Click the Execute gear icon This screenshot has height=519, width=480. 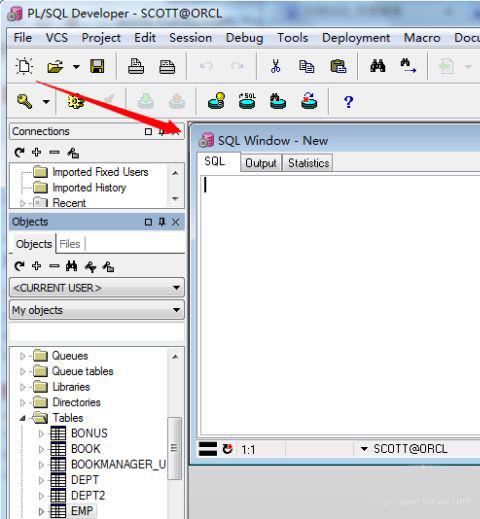tap(76, 101)
